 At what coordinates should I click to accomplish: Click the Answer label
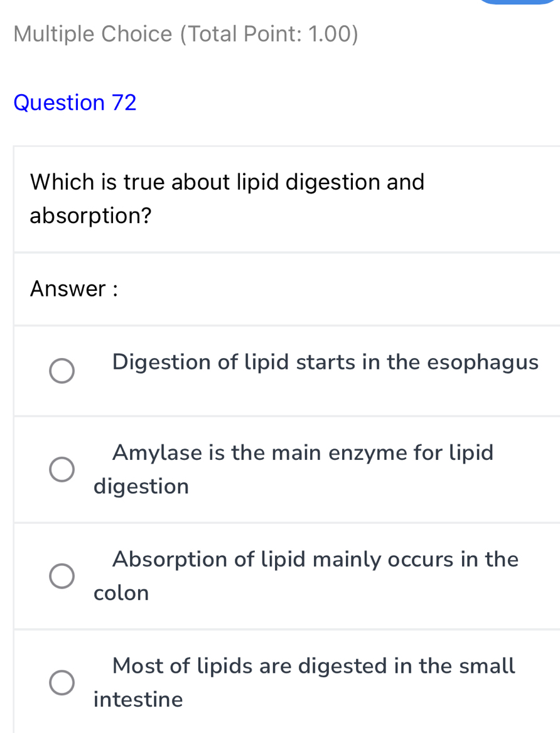point(73,289)
